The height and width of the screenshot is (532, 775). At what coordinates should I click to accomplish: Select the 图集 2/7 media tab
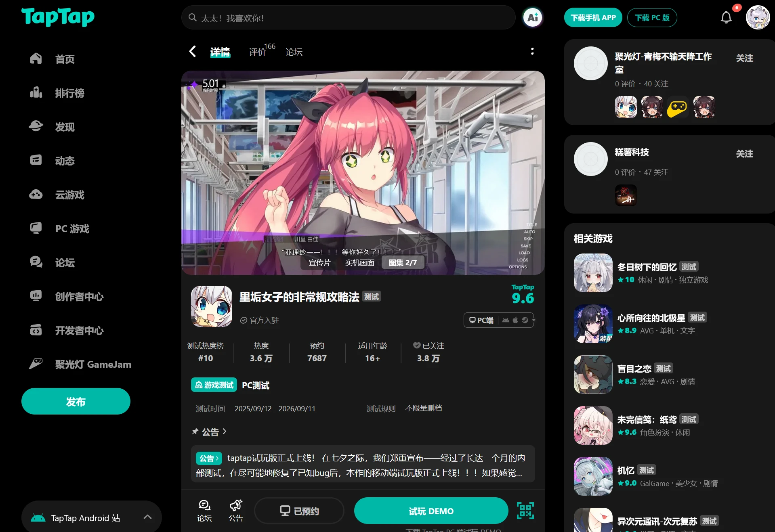[x=403, y=263]
